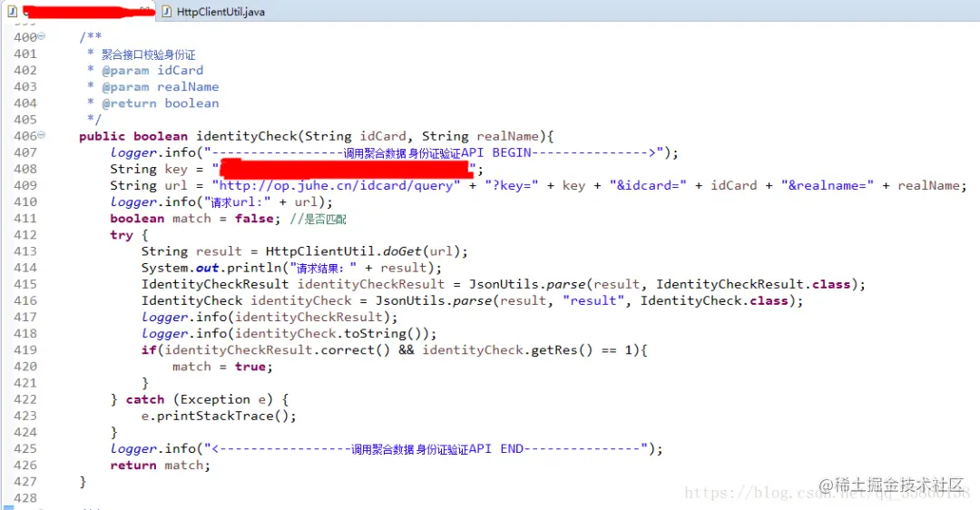Viewport: 980px width, 510px height.
Task: Click '@param idCard' in the Javadoc
Action: point(152,71)
